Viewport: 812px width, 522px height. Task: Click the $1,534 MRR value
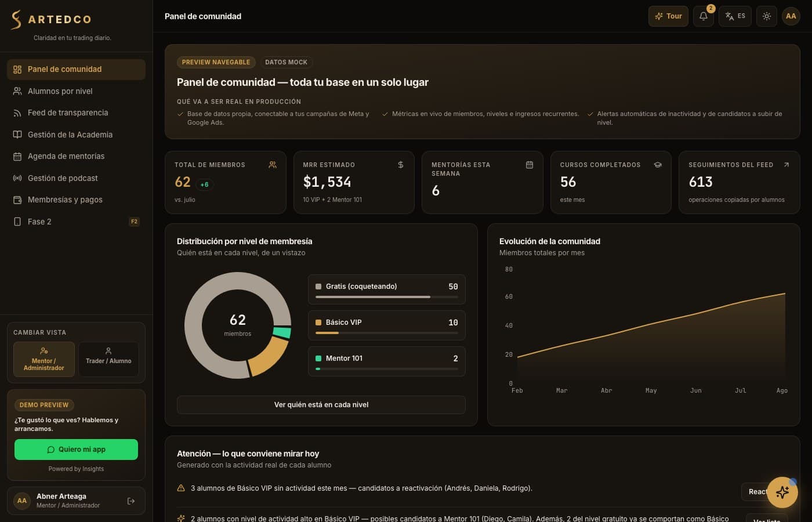(x=327, y=182)
